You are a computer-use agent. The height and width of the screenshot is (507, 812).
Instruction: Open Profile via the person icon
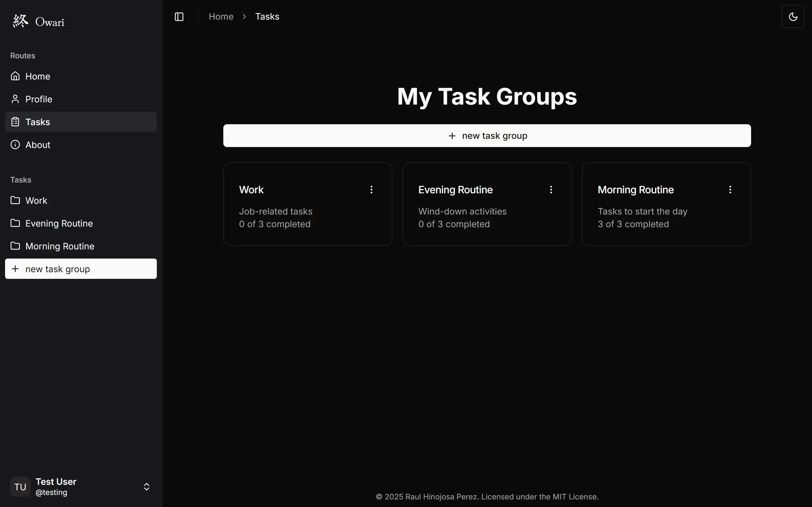pyautogui.click(x=15, y=99)
